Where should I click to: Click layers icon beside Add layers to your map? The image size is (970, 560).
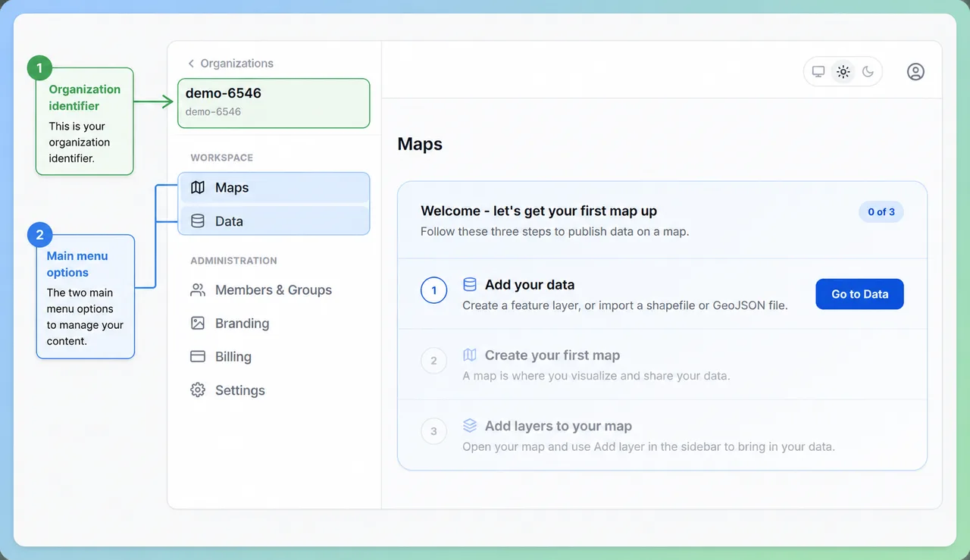click(x=470, y=425)
